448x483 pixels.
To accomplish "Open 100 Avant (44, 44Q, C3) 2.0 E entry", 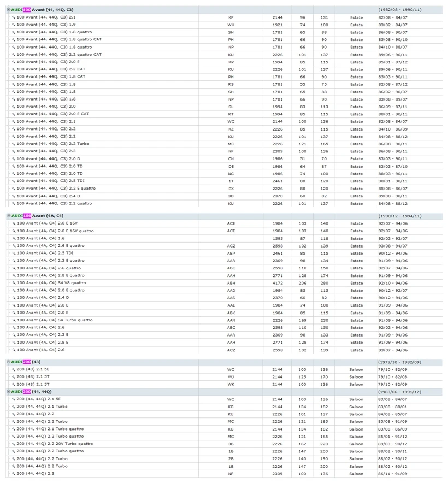I will tap(48, 62).
